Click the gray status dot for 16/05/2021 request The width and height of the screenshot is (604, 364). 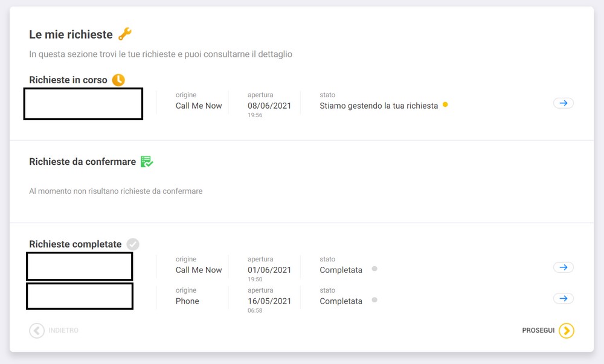(374, 300)
